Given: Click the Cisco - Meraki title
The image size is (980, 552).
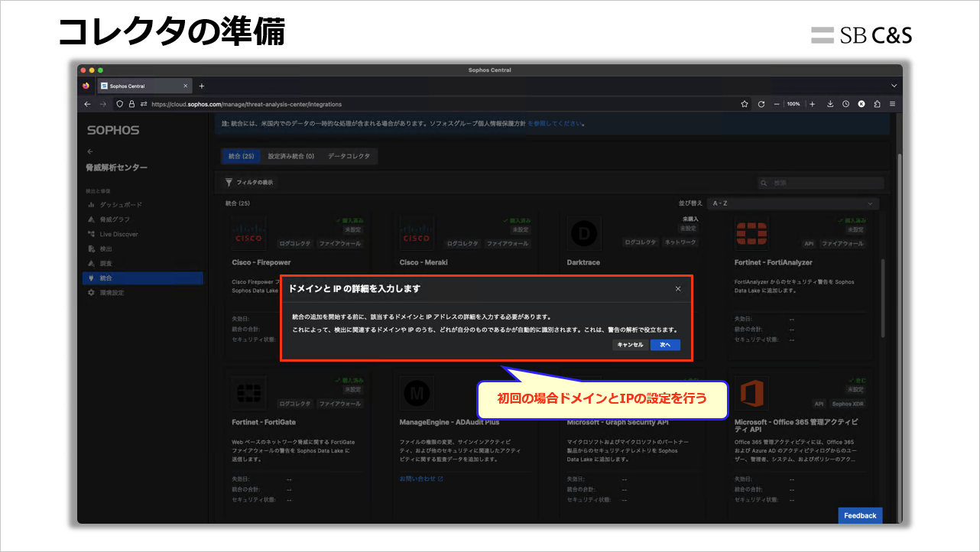Looking at the screenshot, I should click(x=423, y=262).
